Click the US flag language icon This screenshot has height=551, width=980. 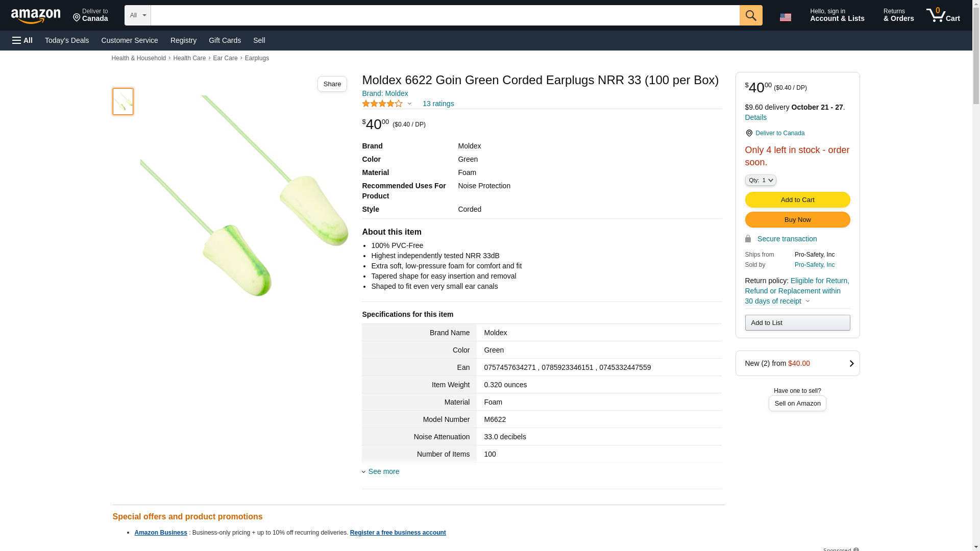(x=785, y=17)
